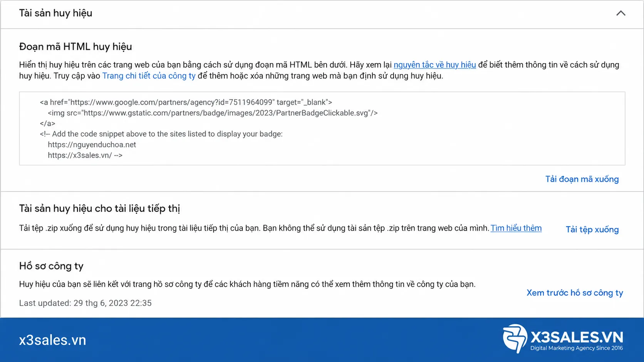Open Trang chi tiết của công ty link
The height and width of the screenshot is (362, 644).
pyautogui.click(x=149, y=76)
